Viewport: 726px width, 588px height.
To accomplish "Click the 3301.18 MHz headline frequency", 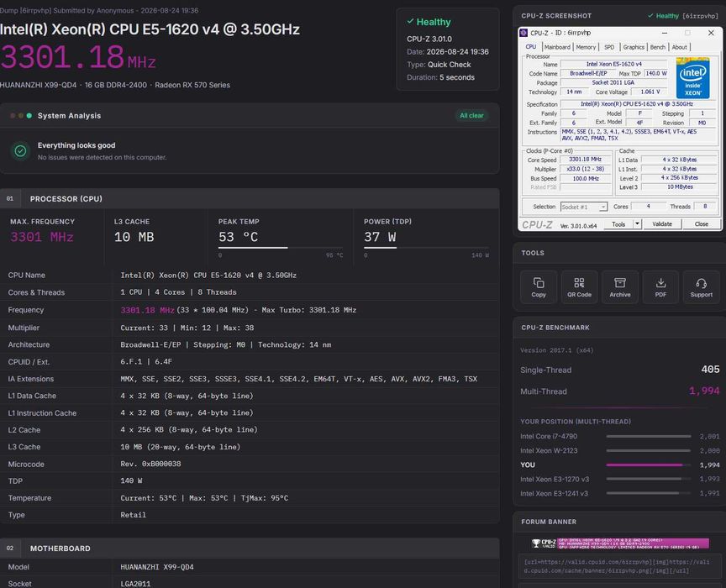I will pos(78,58).
